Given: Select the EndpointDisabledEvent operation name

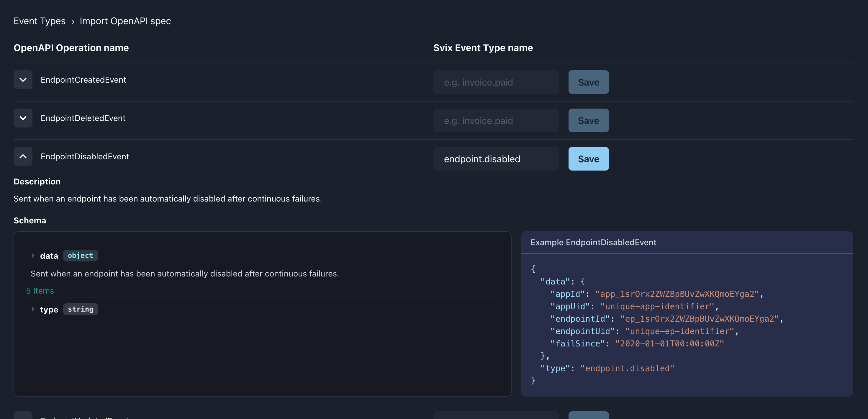Looking at the screenshot, I should [x=85, y=156].
